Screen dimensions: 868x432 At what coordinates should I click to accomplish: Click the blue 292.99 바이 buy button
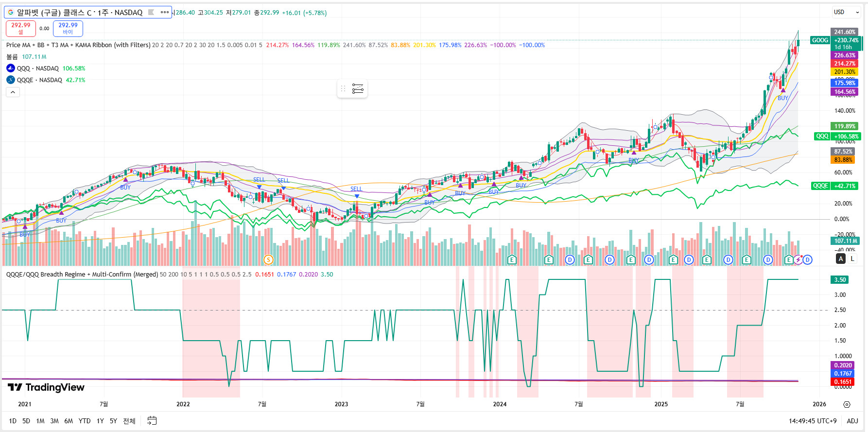click(x=68, y=28)
